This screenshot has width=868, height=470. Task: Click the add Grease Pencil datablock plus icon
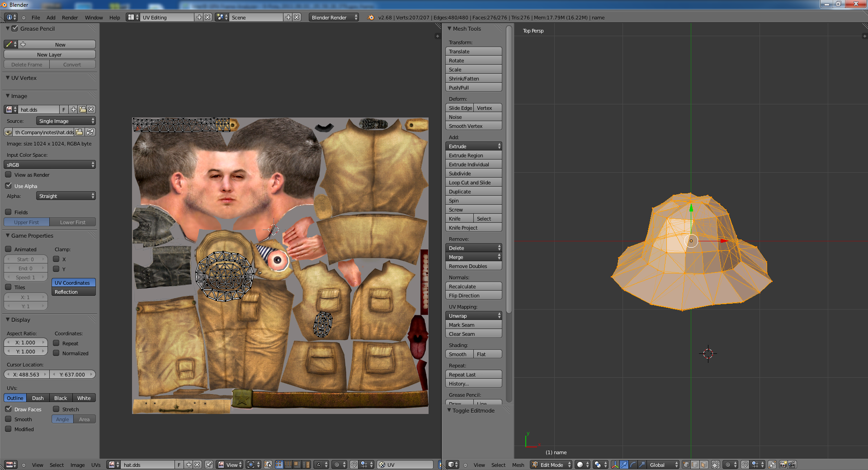23,44
